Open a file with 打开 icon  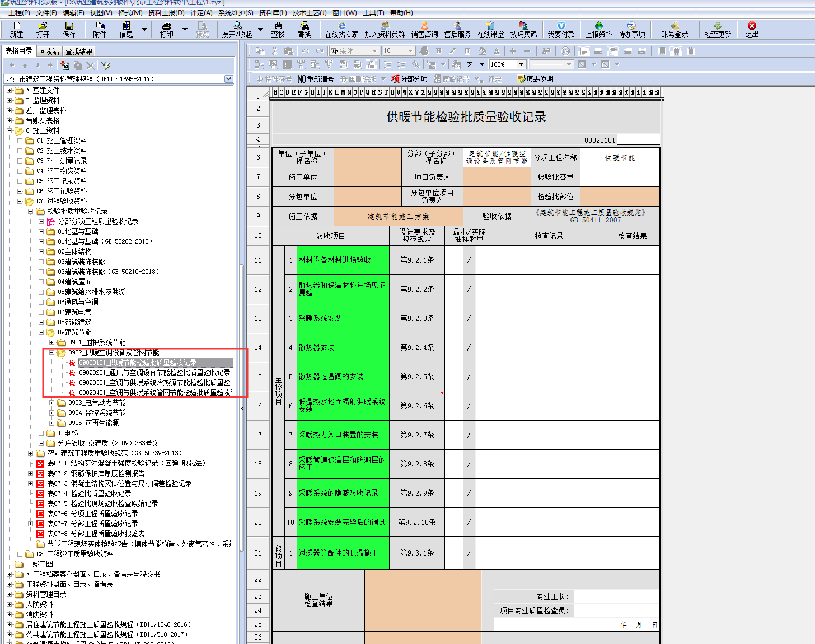43,30
